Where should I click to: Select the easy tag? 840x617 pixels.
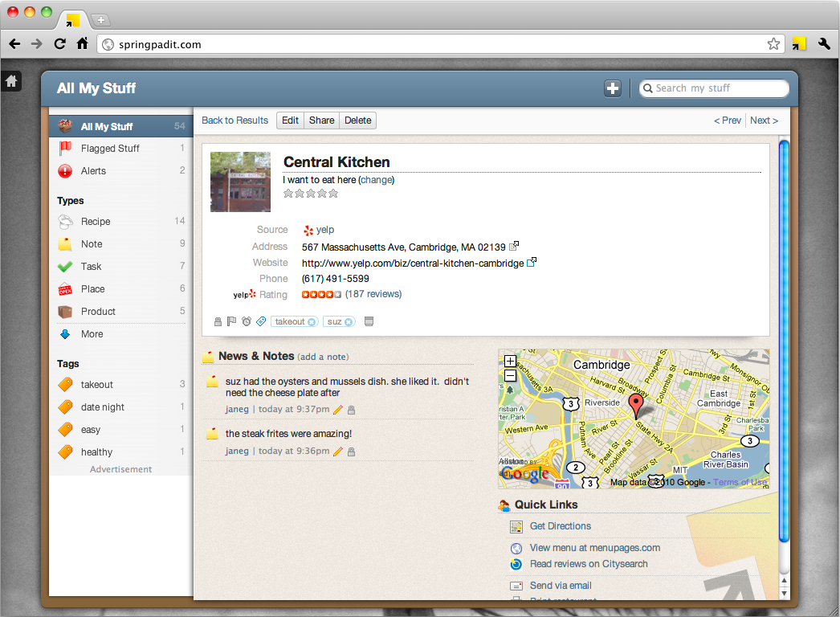[x=121, y=429]
